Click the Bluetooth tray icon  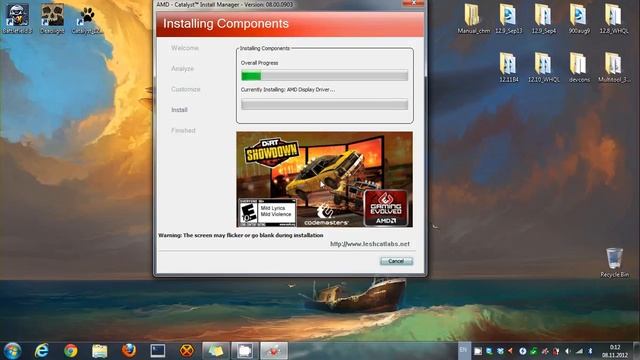590,351
